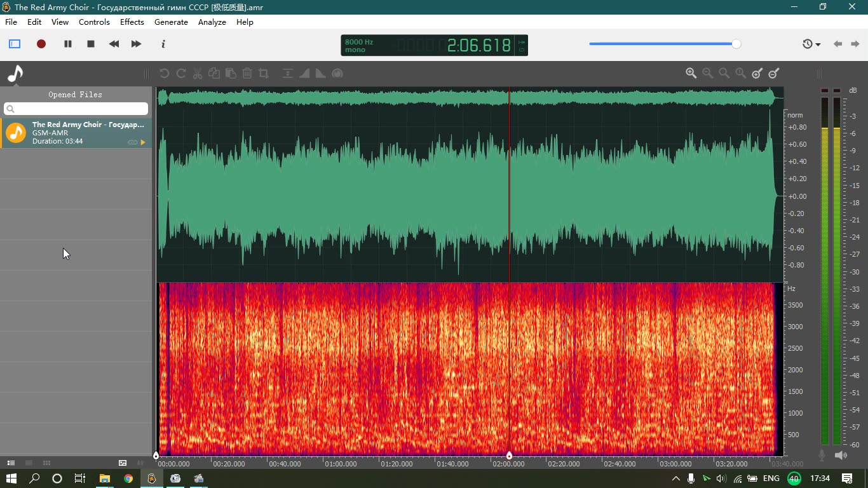
Task: Open the file information (i) icon
Action: [x=163, y=44]
